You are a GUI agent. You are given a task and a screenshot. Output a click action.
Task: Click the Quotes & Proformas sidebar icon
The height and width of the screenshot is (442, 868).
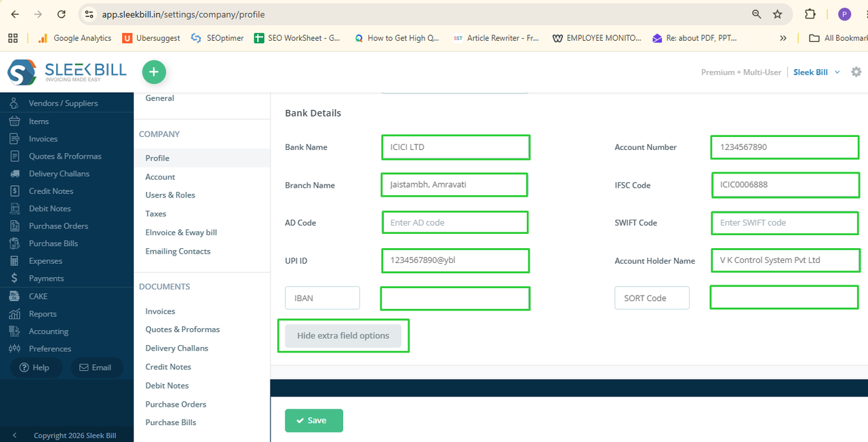tap(14, 156)
